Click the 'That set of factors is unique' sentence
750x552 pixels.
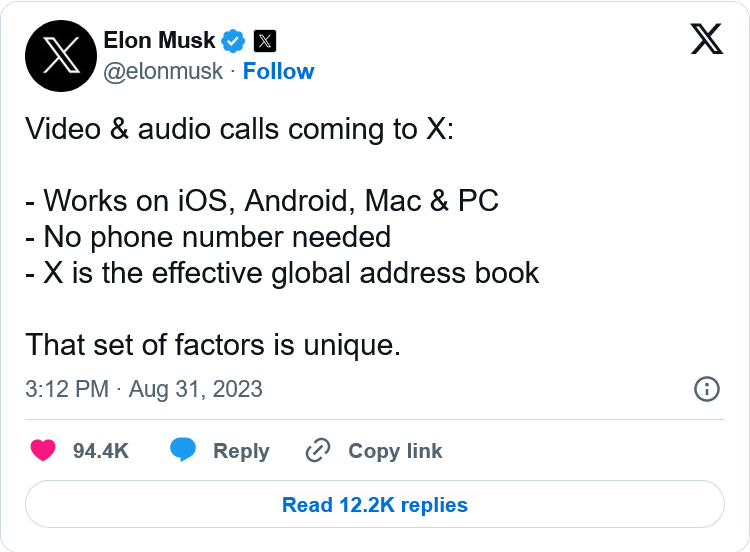pos(212,344)
